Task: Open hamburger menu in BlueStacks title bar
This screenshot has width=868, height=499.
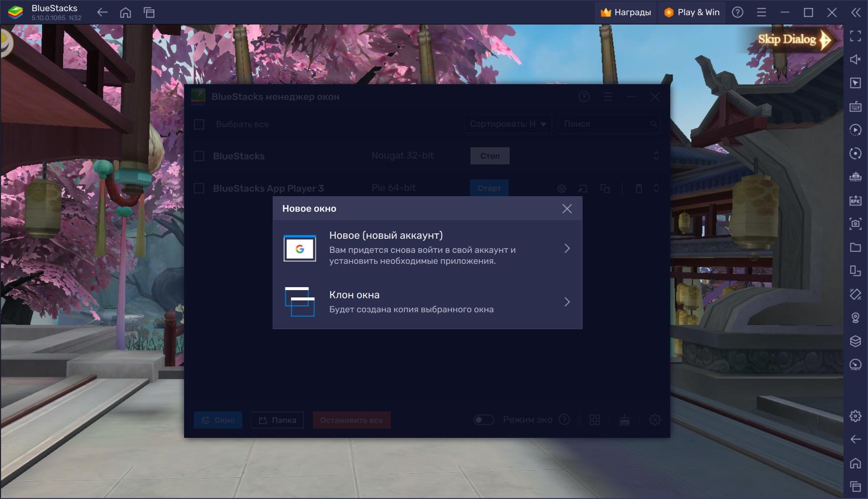Action: point(761,12)
